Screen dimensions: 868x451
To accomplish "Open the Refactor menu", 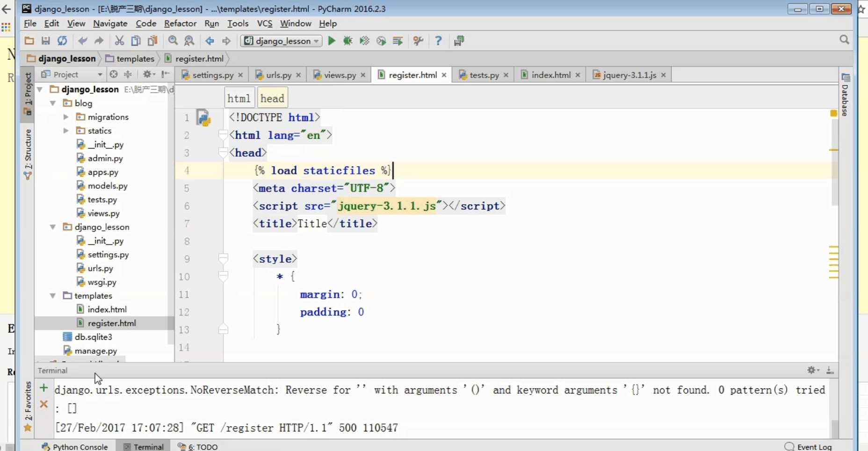I will coord(180,23).
